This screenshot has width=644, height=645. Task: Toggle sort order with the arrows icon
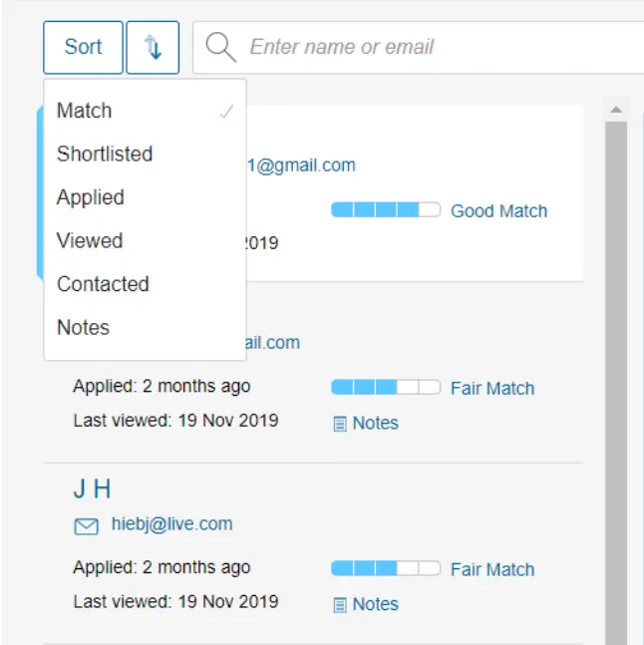click(153, 47)
